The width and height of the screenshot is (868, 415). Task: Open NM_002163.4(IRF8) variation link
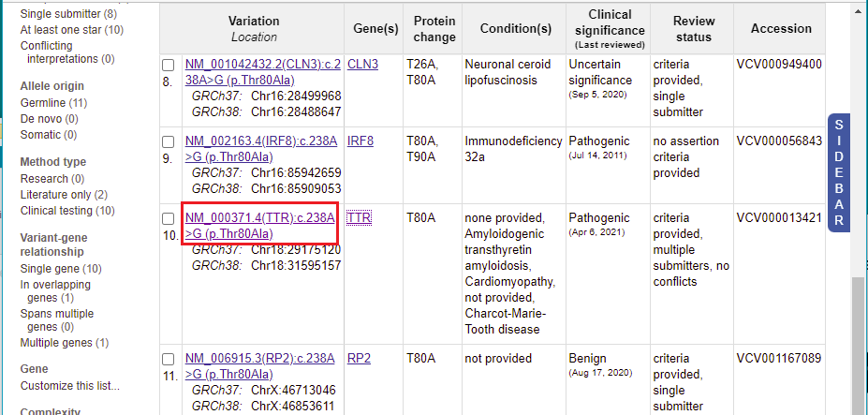coord(260,149)
